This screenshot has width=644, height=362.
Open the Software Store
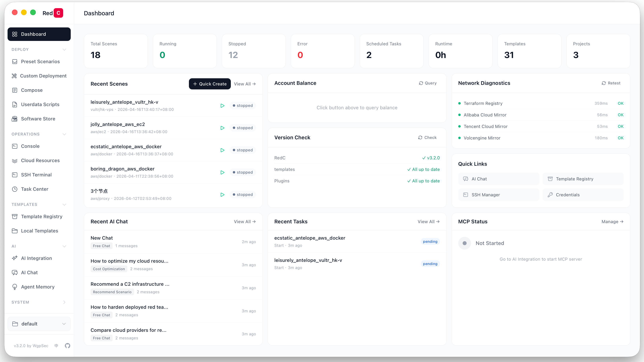click(x=38, y=119)
